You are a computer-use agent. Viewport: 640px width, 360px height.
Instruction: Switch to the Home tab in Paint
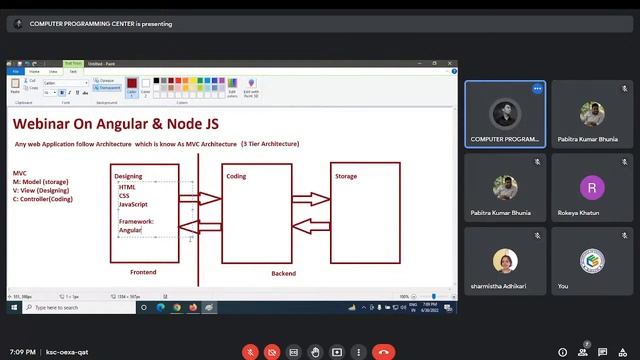(x=34, y=71)
